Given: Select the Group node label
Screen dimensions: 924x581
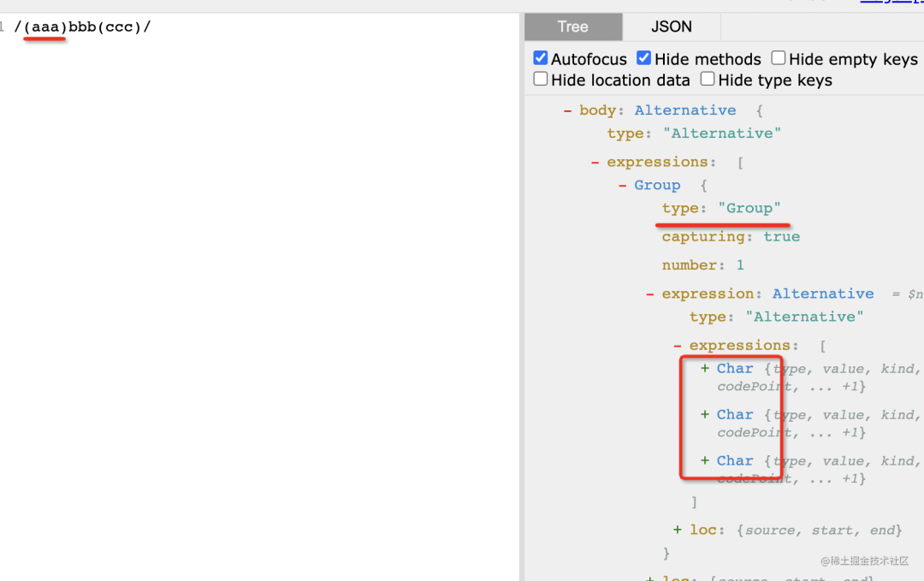Looking at the screenshot, I should [x=657, y=185].
